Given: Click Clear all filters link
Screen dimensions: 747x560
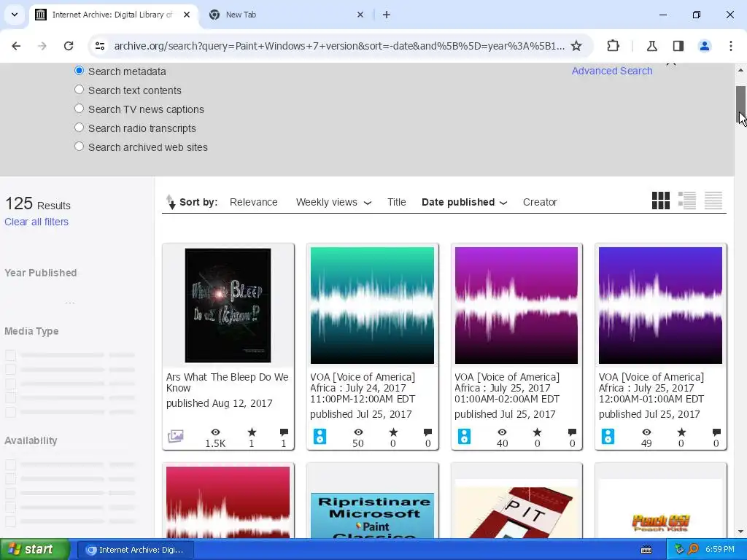Looking at the screenshot, I should coord(36,222).
